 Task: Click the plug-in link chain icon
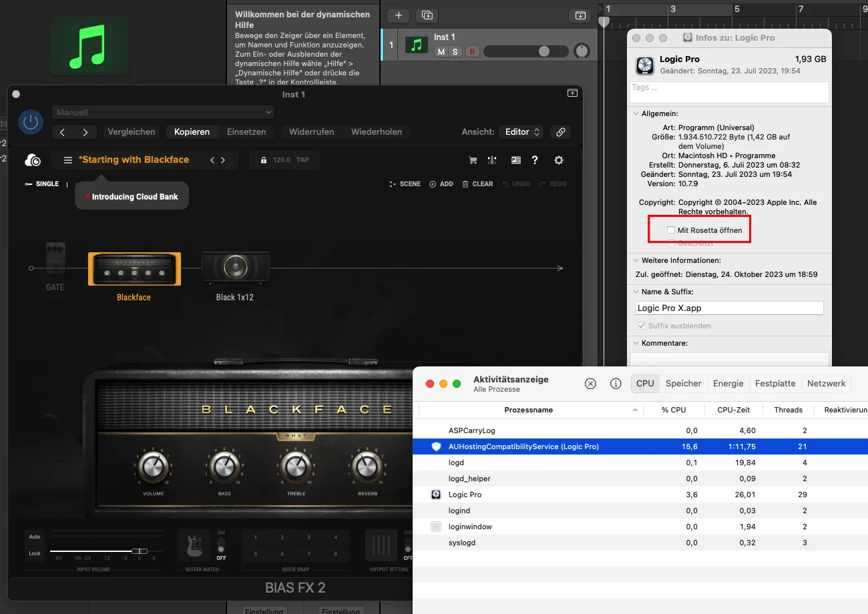[x=561, y=132]
